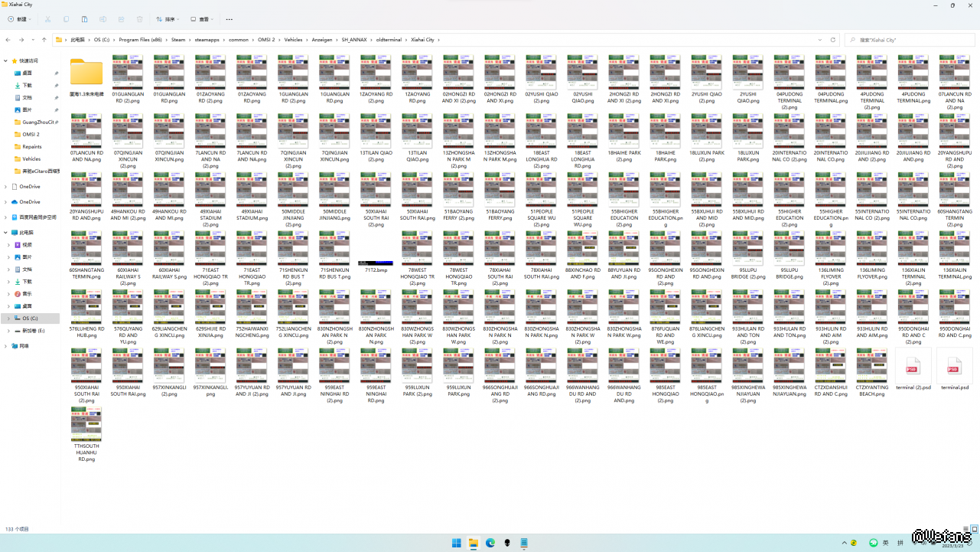Click the 英 input language indicator
980x552 pixels.
coord(886,543)
